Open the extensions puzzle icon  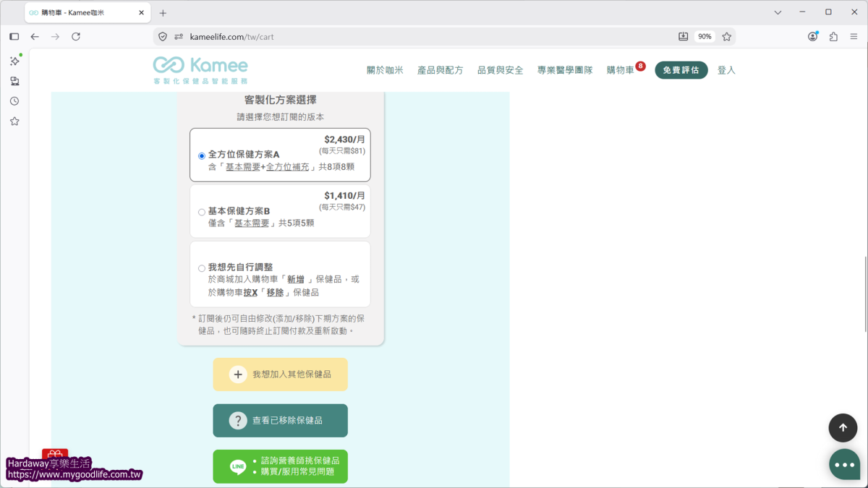833,36
